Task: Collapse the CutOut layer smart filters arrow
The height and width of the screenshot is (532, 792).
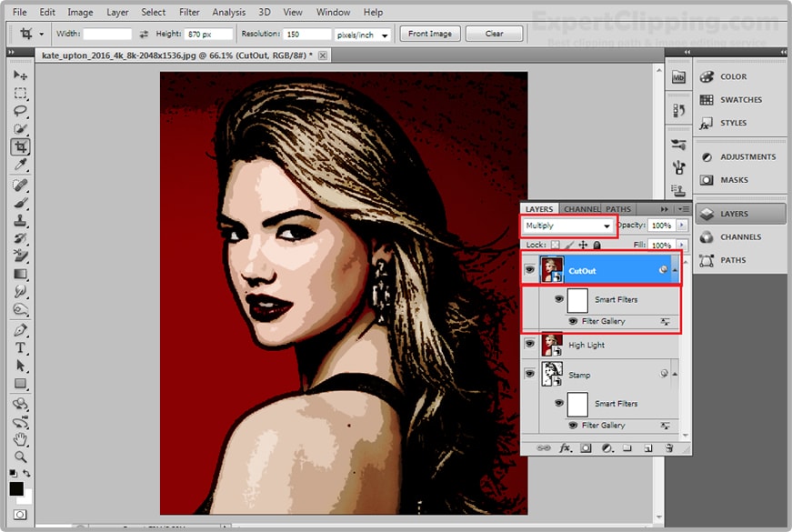Action: coord(674,270)
